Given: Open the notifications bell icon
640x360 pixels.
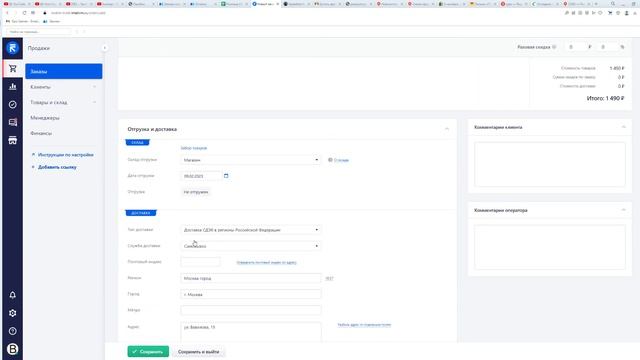Looking at the screenshot, I should tap(13, 295).
